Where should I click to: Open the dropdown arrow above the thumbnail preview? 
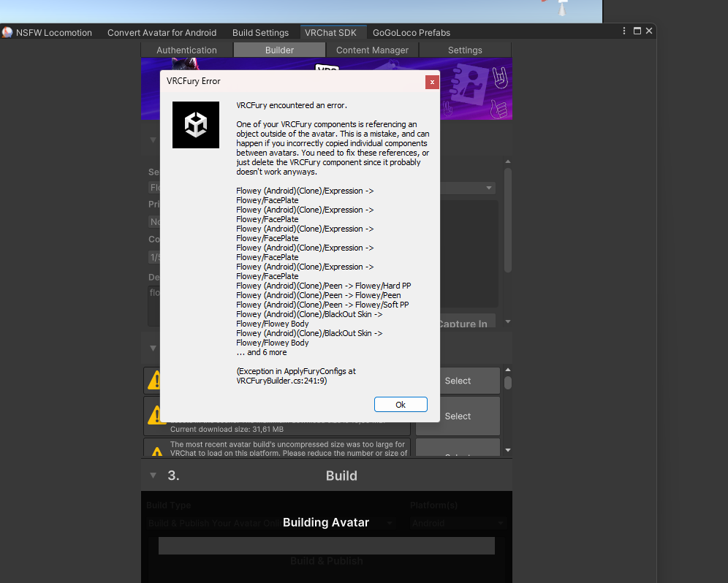489,188
